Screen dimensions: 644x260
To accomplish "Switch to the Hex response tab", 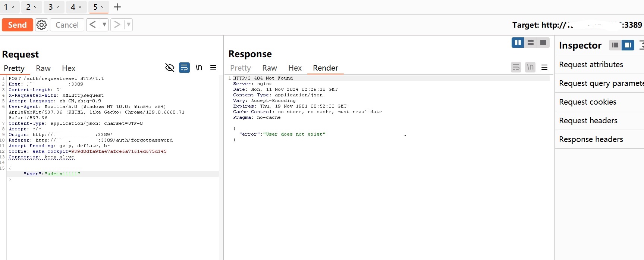I will 295,68.
